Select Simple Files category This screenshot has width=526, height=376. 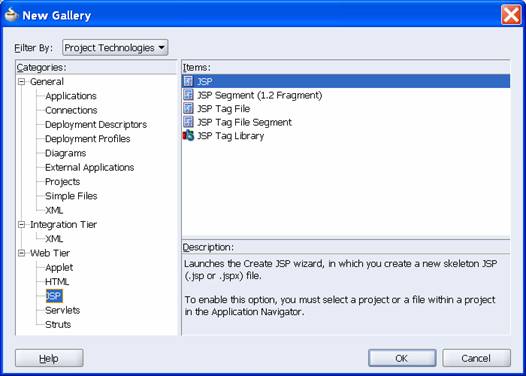[71, 196]
